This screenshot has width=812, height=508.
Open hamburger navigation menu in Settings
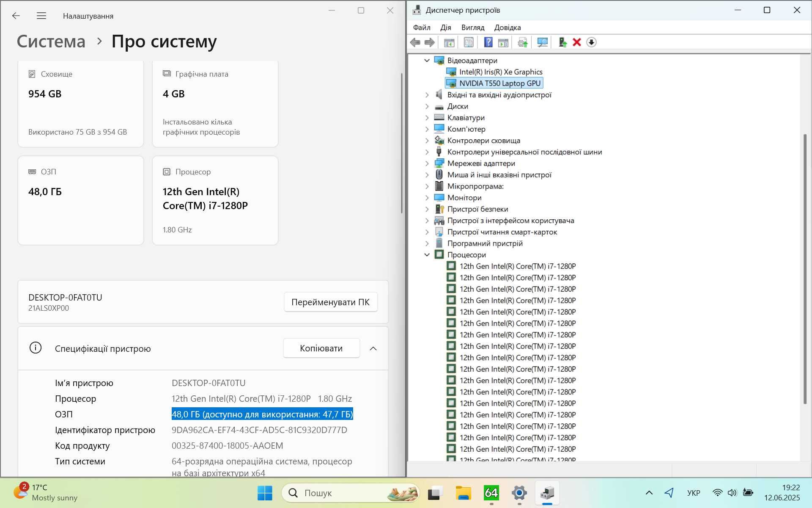point(41,16)
